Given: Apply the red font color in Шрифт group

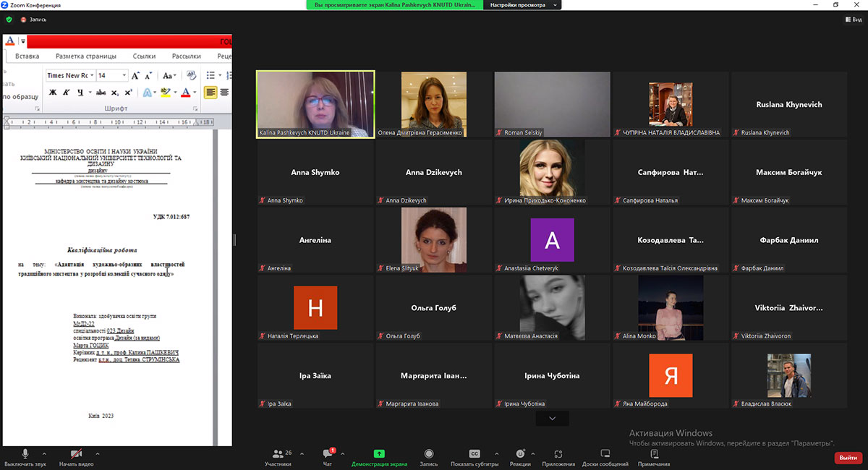Looking at the screenshot, I should click(185, 93).
